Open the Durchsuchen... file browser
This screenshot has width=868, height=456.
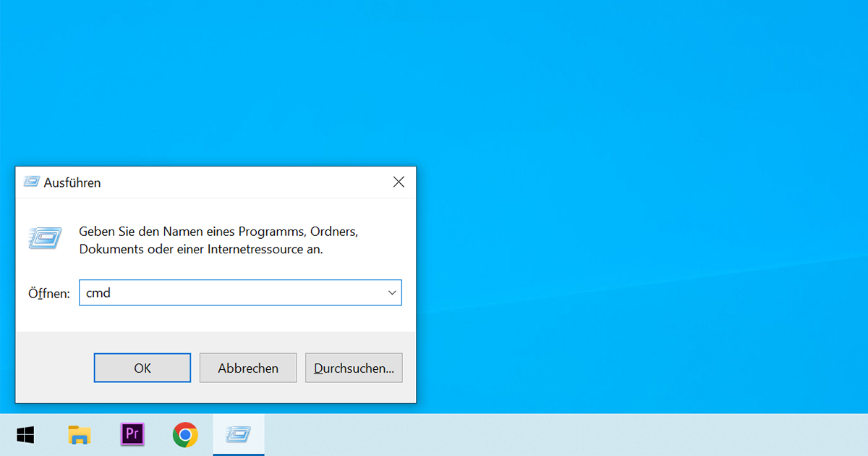point(354,368)
